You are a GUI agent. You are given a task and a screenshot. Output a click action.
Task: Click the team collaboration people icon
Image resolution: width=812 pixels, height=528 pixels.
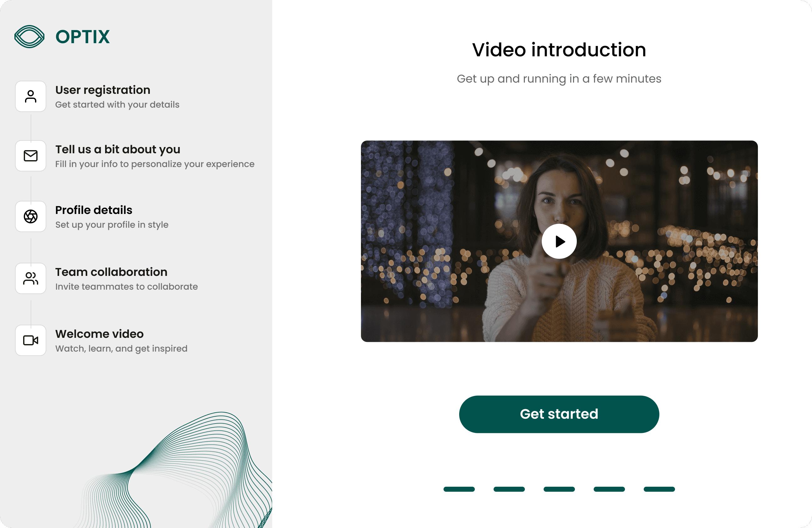31,278
